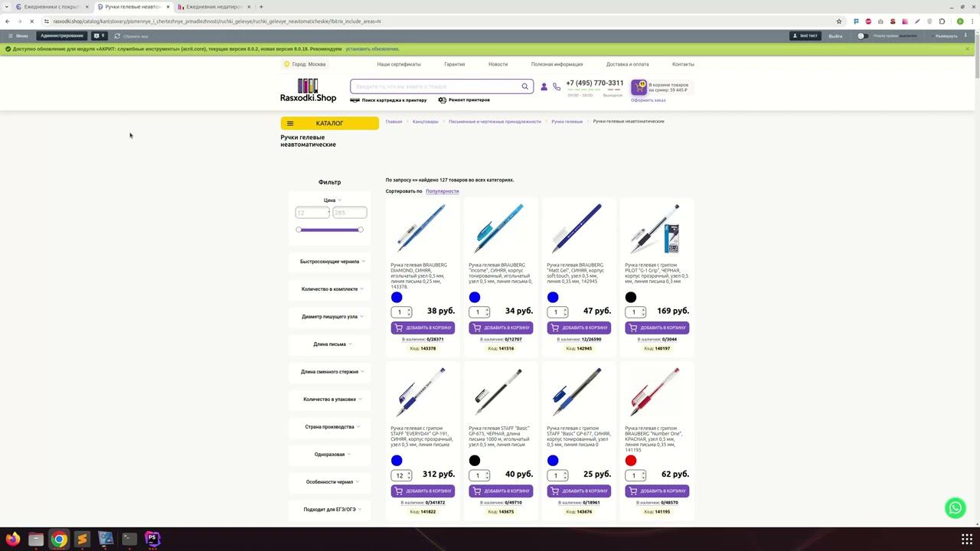Click the price range slider right handle
Image resolution: width=980 pixels, height=551 pixels.
pyautogui.click(x=361, y=230)
